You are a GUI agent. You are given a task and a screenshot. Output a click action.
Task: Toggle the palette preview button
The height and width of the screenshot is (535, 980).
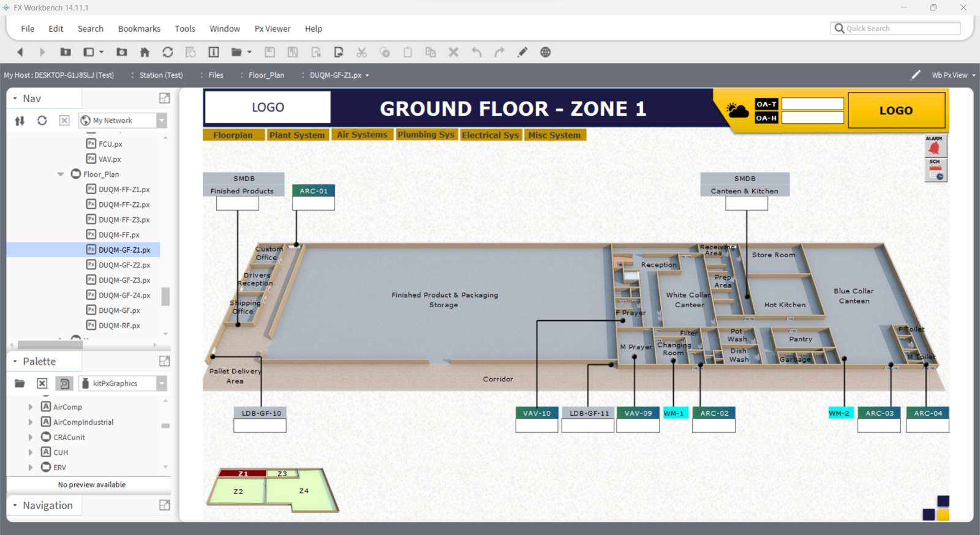pyautogui.click(x=64, y=383)
